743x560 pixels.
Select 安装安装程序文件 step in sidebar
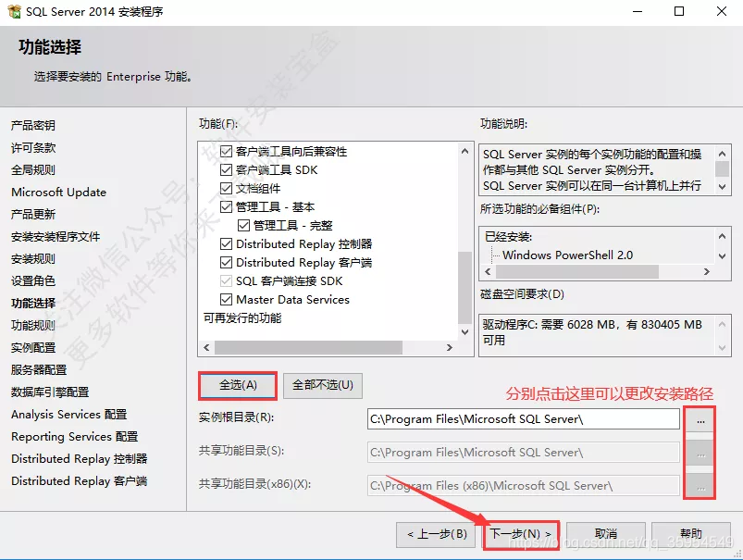[56, 236]
